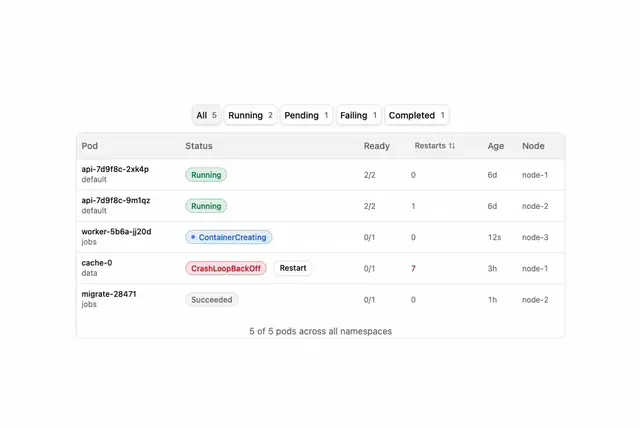Screen dimensions: 640x428
Task: Click node-3 in the worker row
Action: pyautogui.click(x=535, y=237)
